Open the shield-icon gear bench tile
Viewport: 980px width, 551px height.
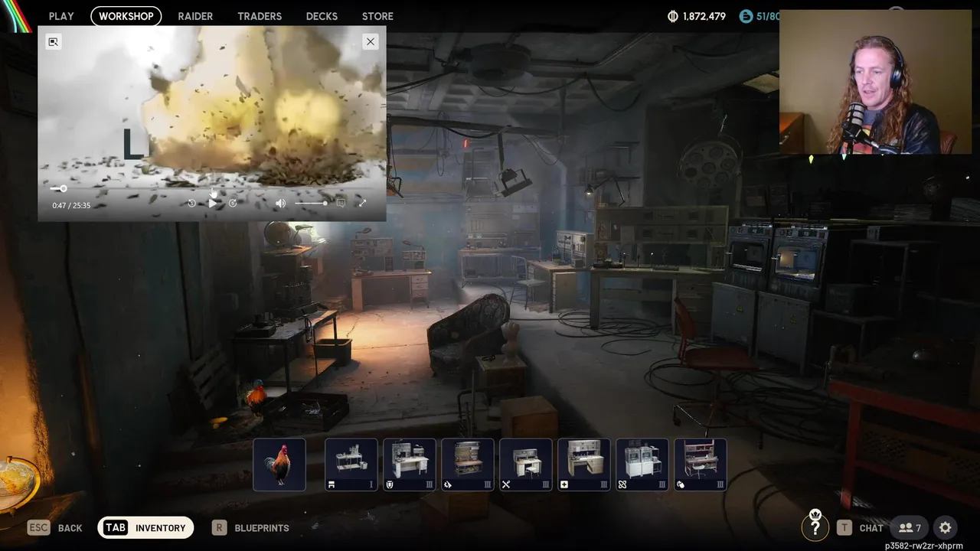[x=410, y=465]
